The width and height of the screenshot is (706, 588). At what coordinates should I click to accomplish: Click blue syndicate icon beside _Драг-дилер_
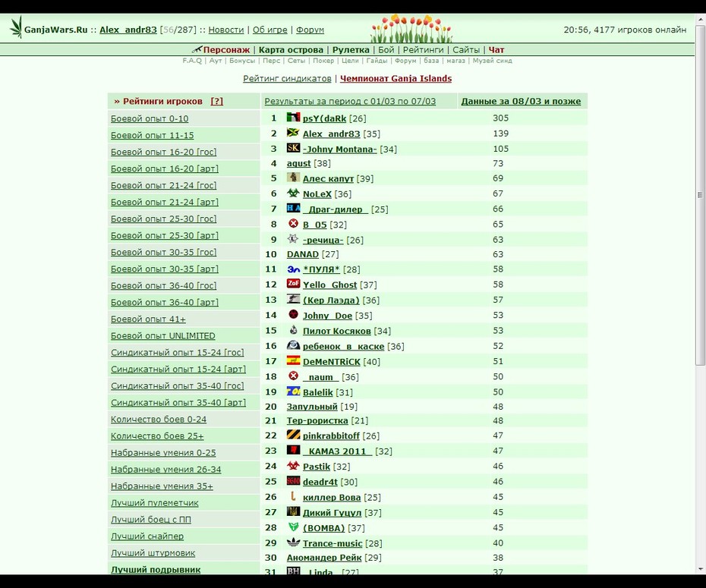tap(293, 209)
